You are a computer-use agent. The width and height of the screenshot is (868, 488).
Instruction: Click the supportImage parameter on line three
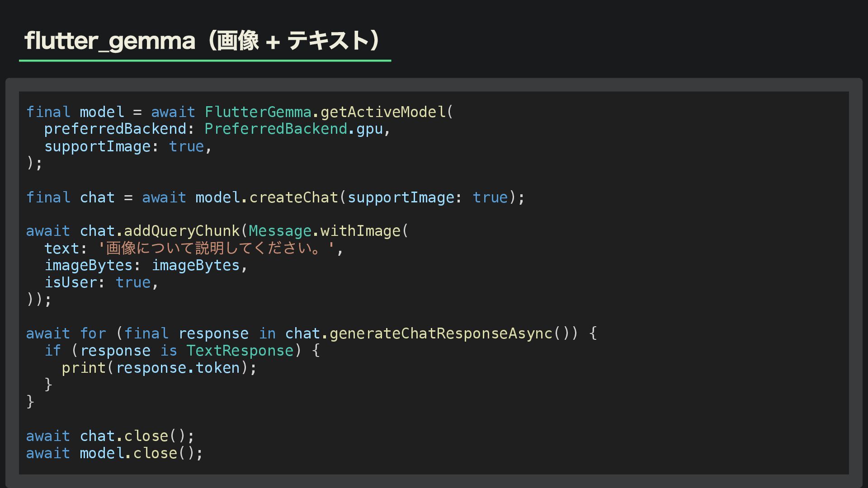click(x=97, y=146)
